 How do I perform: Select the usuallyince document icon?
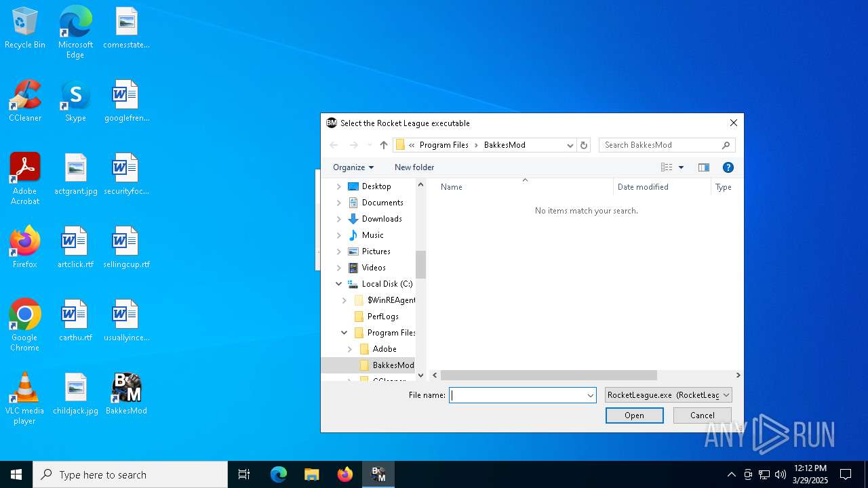point(126,321)
